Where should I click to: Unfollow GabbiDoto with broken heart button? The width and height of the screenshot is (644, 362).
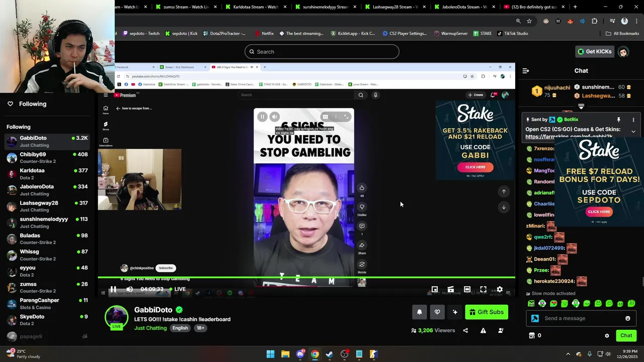[x=437, y=312]
